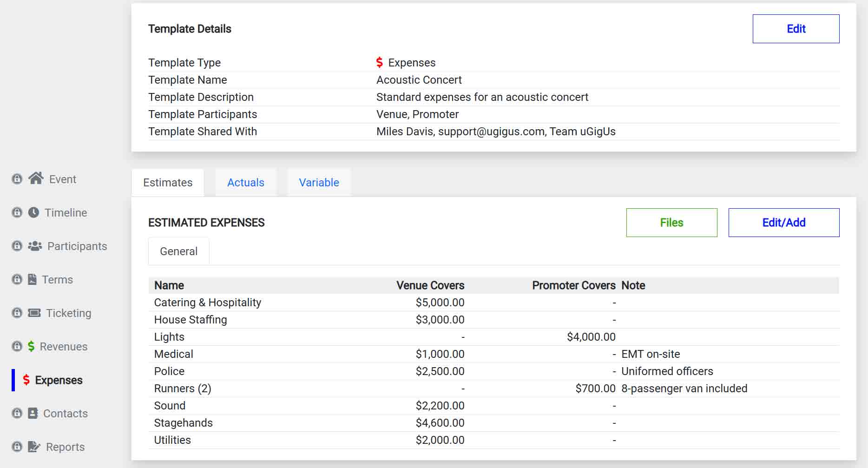Click the report pencil icon for Reports
Viewport: 868px width, 468px height.
click(x=34, y=447)
